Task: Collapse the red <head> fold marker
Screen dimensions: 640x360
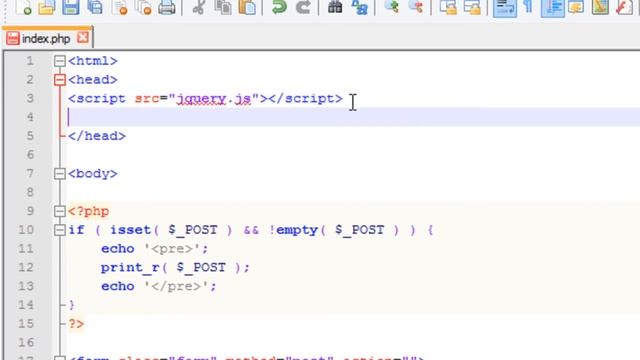Action: coord(60,80)
